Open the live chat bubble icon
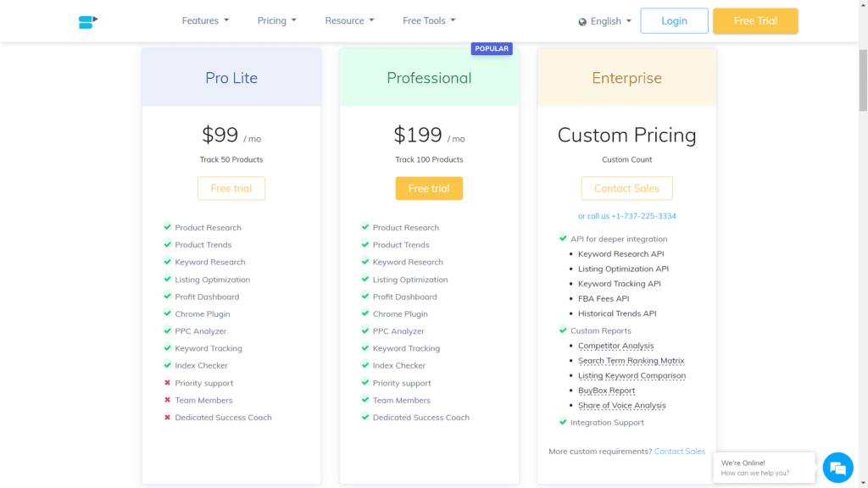Viewport: 868px width, 488px height. [x=837, y=468]
